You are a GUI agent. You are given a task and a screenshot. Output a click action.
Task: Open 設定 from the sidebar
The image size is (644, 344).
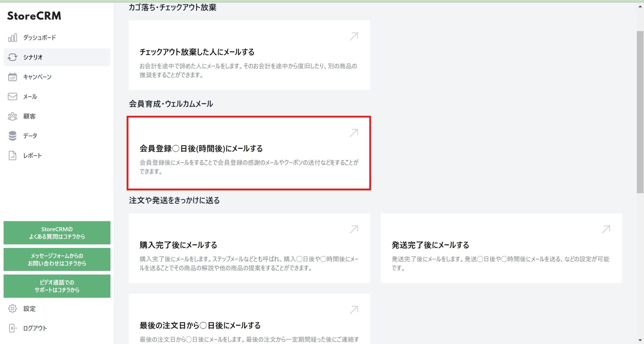point(57,308)
